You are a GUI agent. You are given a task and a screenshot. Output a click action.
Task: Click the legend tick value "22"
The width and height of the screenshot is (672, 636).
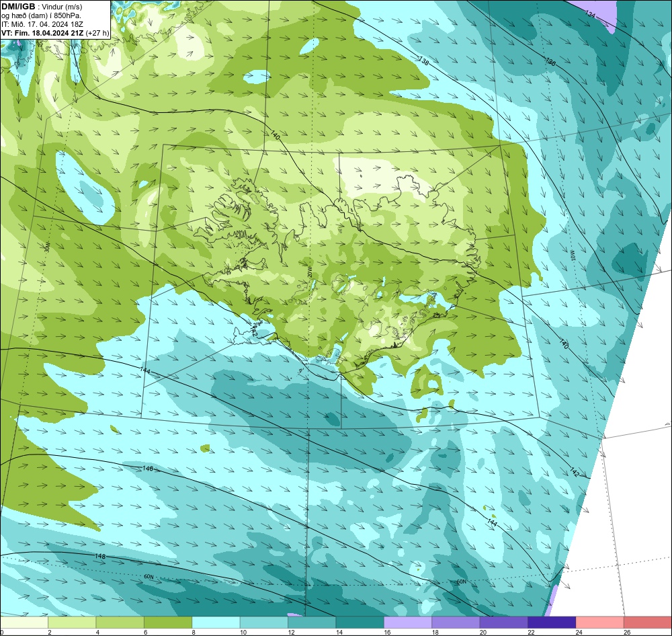point(531,632)
